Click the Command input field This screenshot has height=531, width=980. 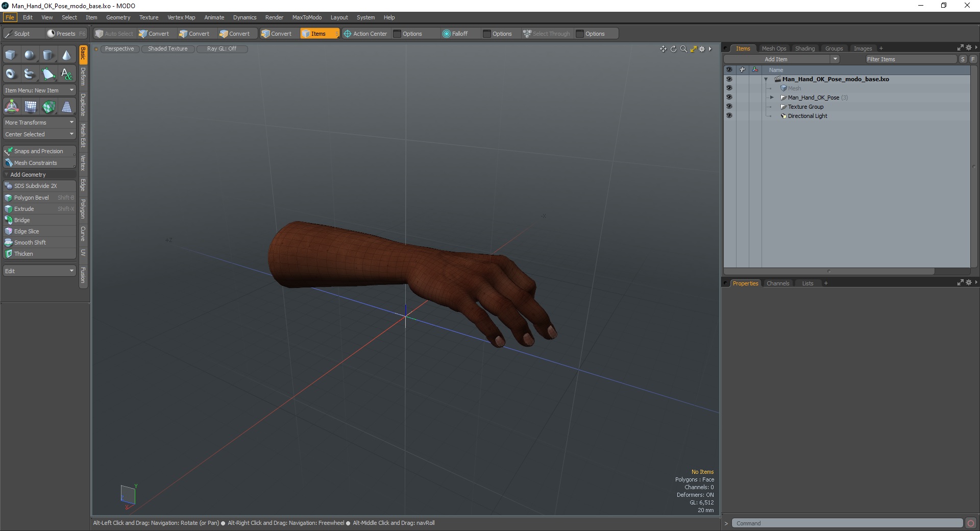[x=847, y=523]
